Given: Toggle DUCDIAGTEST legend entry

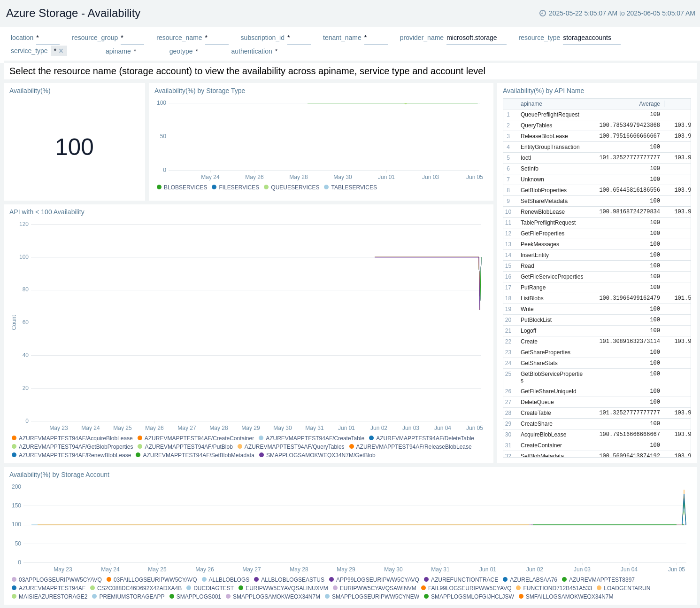Looking at the screenshot, I should [x=210, y=588].
